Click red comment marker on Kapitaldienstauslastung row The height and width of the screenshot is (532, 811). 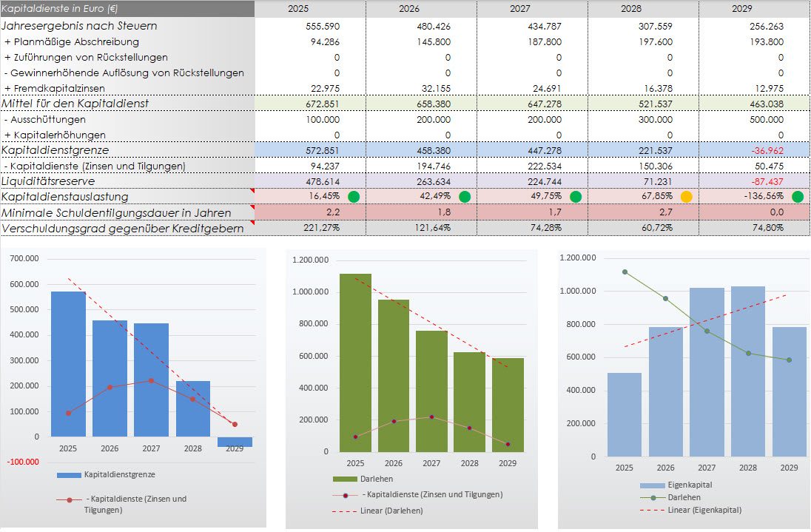click(x=252, y=192)
